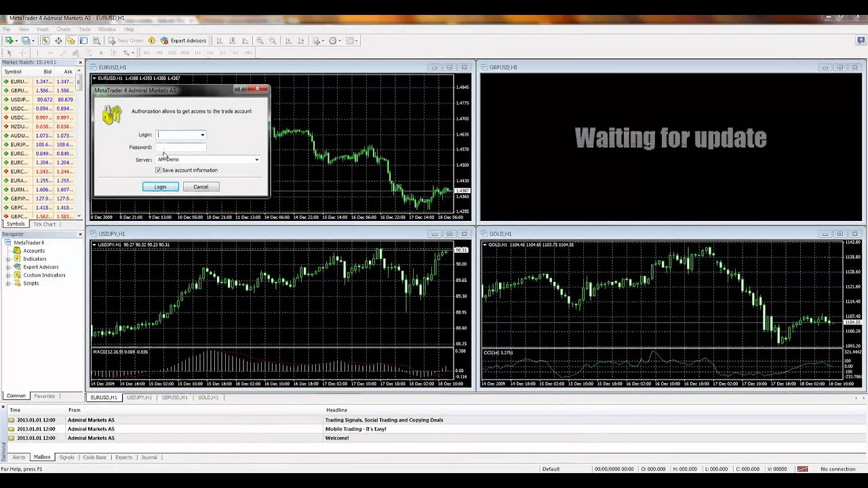
Task: Switch to the Favorites tab in Navigator
Action: pyautogui.click(x=45, y=396)
